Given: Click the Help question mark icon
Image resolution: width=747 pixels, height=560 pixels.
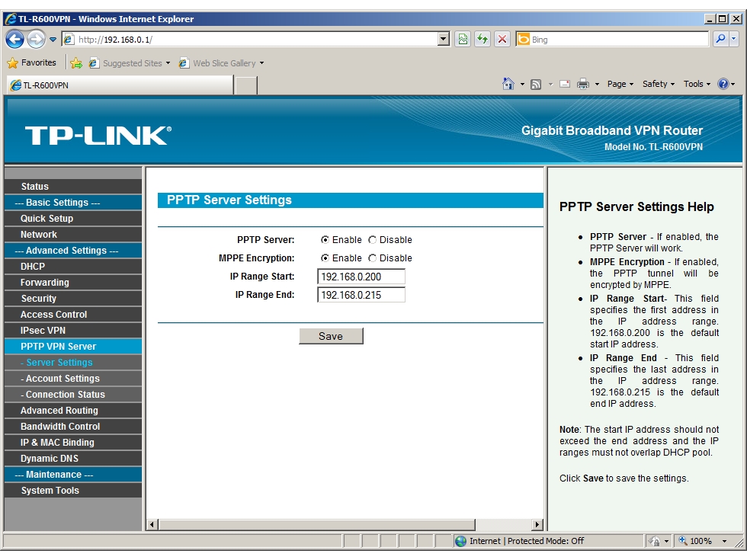Looking at the screenshot, I should click(723, 85).
